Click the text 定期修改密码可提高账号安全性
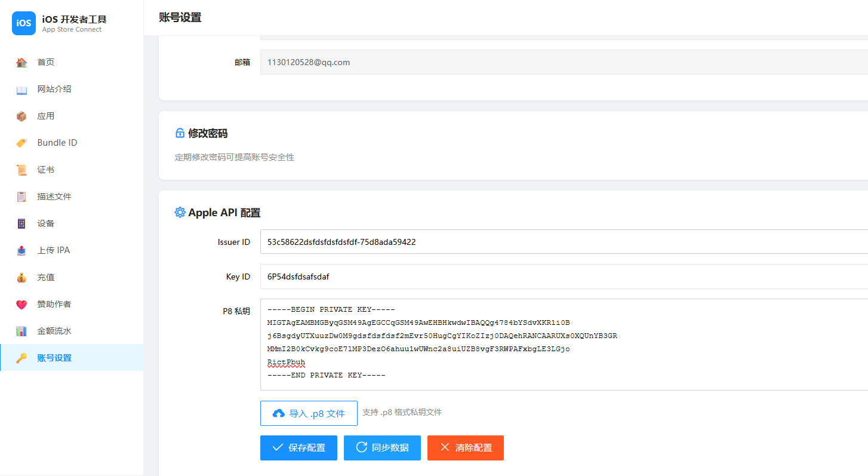Image resolution: width=868 pixels, height=476 pixels. click(x=235, y=157)
